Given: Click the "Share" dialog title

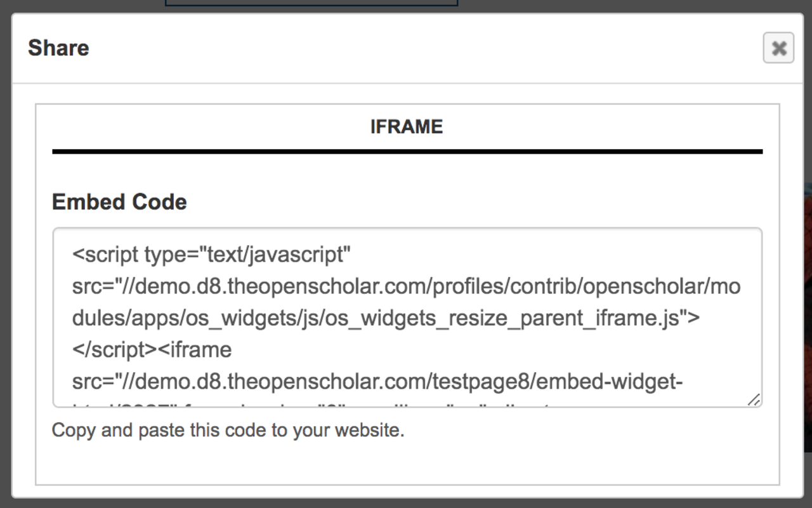Looking at the screenshot, I should pyautogui.click(x=58, y=48).
